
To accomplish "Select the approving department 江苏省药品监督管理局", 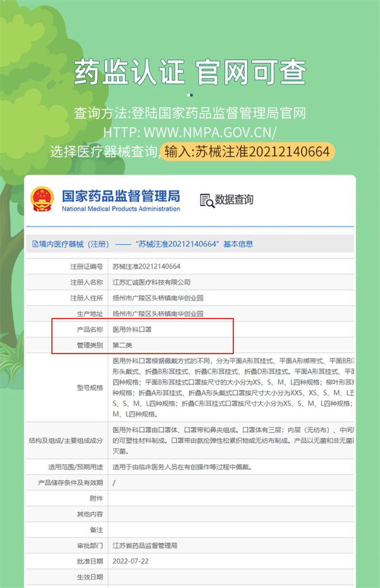I will [145, 546].
